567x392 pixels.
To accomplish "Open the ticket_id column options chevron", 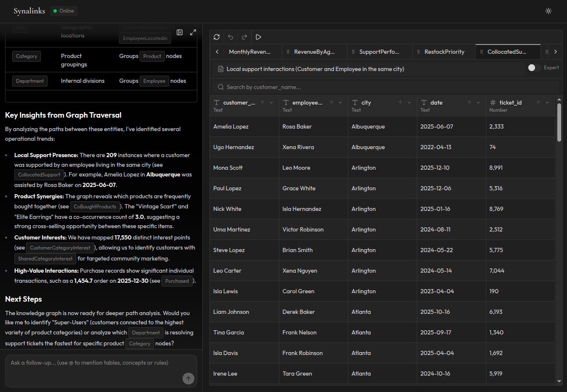I will (x=547, y=102).
